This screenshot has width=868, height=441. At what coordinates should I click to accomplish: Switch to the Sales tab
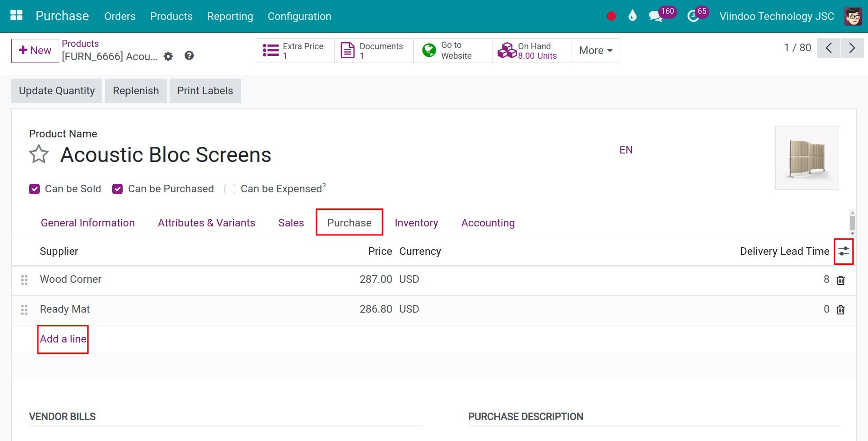291,223
